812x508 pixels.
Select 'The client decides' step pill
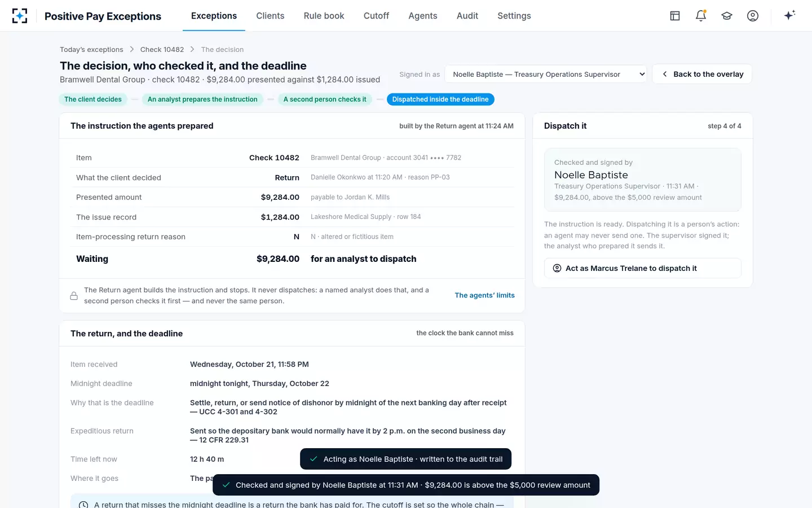coord(93,99)
